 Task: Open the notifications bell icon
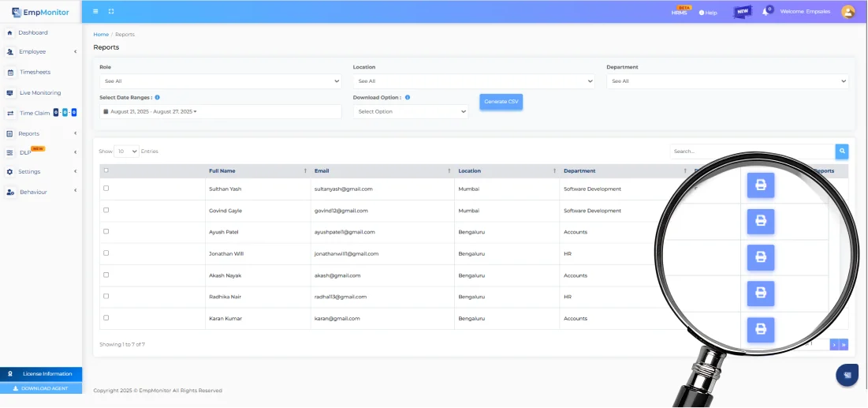764,12
